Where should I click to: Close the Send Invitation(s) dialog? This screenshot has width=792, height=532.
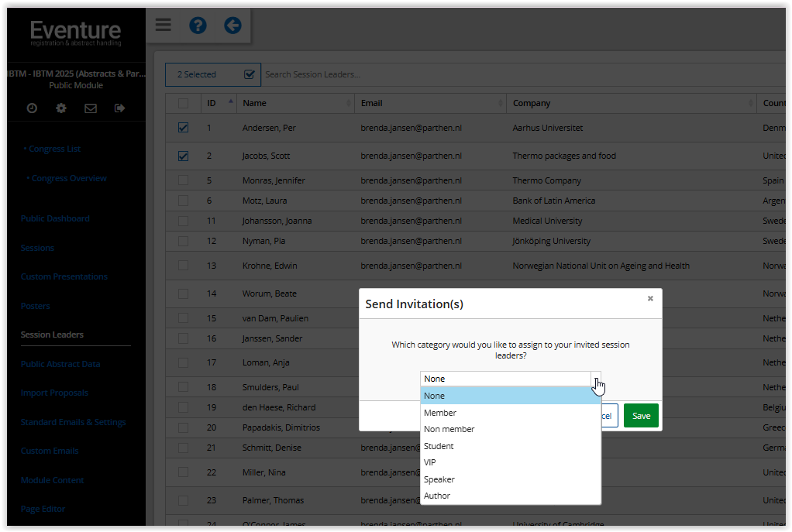point(650,298)
